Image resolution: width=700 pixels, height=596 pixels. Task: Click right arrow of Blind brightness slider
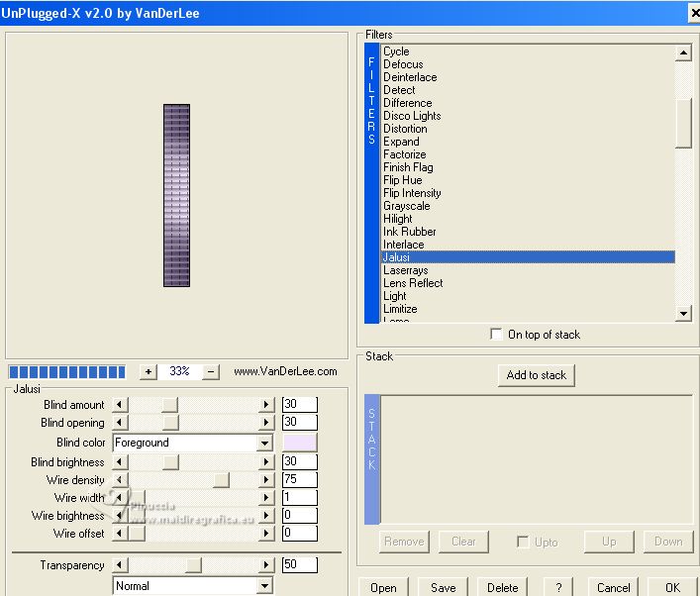[x=266, y=461]
